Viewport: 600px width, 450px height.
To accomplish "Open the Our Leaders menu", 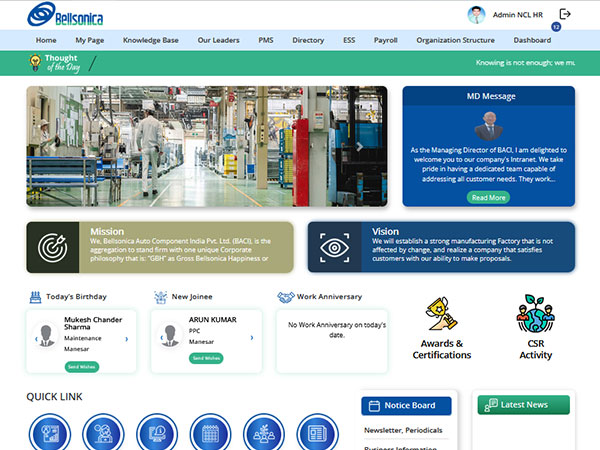I will [x=218, y=40].
